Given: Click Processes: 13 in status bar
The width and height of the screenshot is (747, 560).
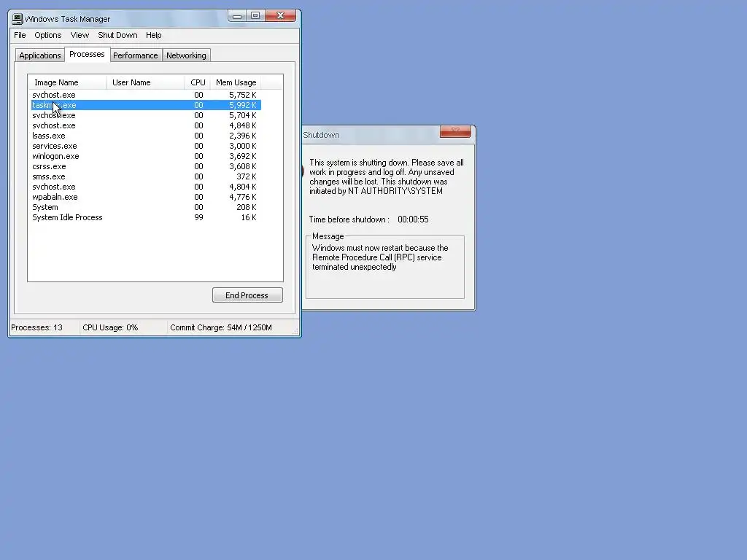Looking at the screenshot, I should [36, 327].
